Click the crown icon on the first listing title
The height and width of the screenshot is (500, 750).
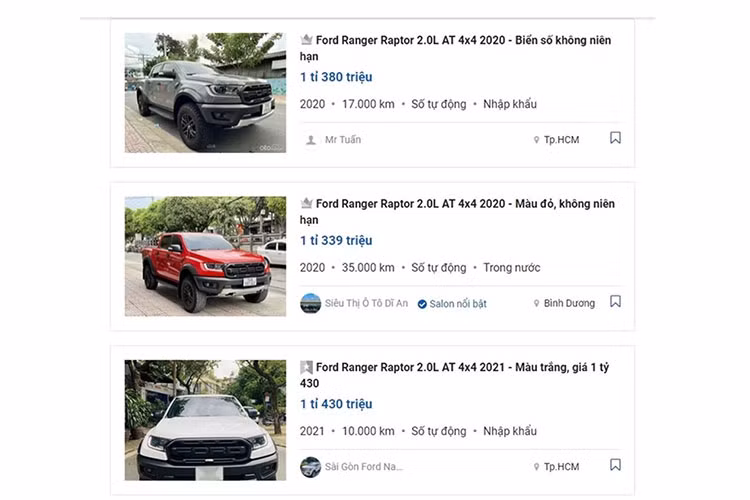point(306,40)
